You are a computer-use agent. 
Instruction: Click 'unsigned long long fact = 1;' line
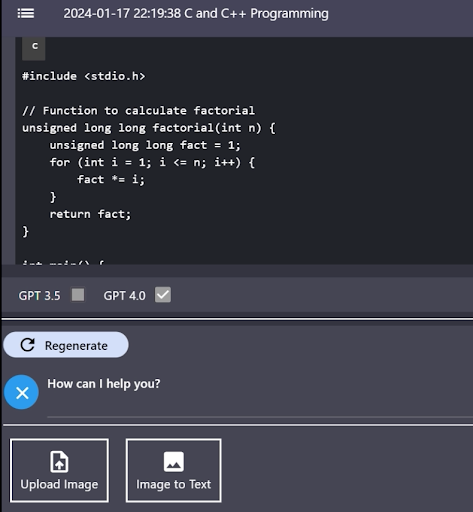pos(145,145)
